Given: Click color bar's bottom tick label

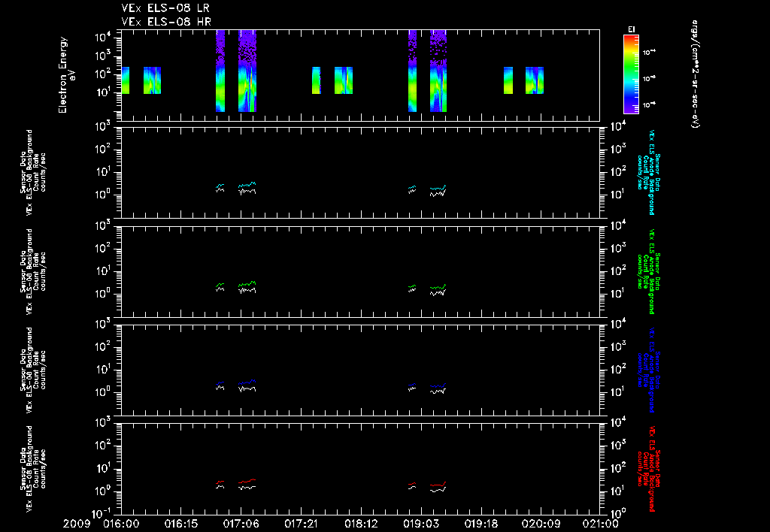Looking at the screenshot, I should (649, 104).
